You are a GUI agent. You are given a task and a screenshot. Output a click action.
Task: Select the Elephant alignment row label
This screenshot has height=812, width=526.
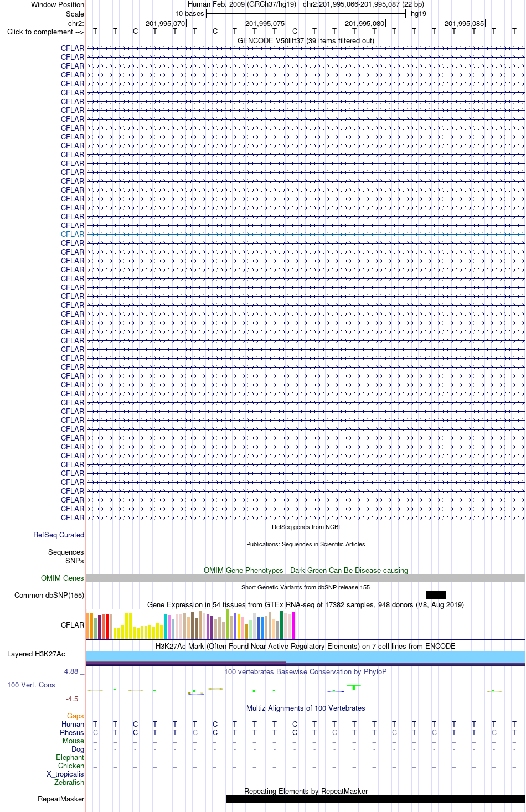tap(70, 757)
